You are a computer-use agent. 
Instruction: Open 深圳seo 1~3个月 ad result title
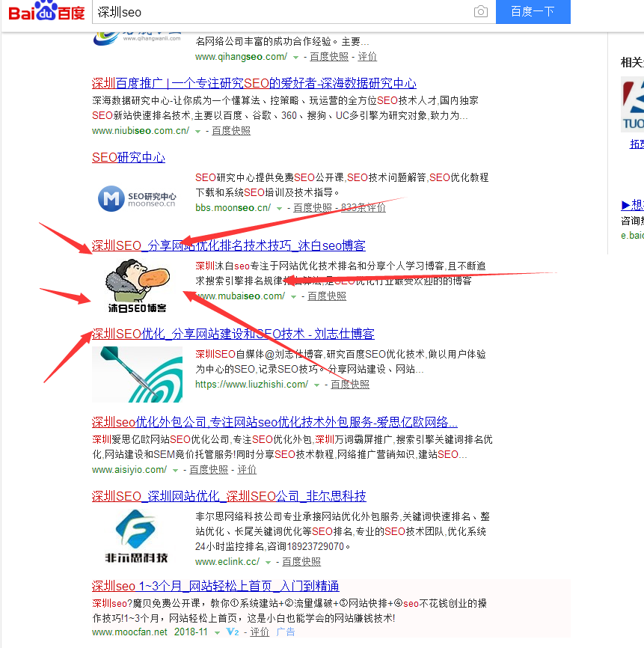pos(215,586)
